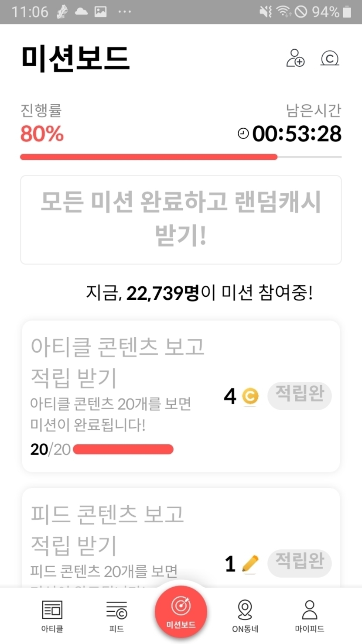Tap gold coin icon in article mission
362x644 pixels.
(x=250, y=396)
